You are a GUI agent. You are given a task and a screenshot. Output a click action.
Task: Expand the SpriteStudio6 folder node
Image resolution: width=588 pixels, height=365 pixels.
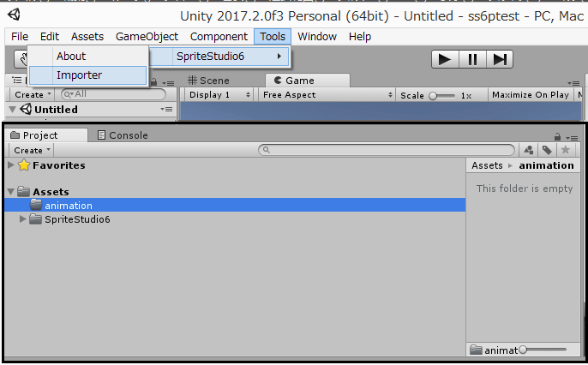point(22,218)
